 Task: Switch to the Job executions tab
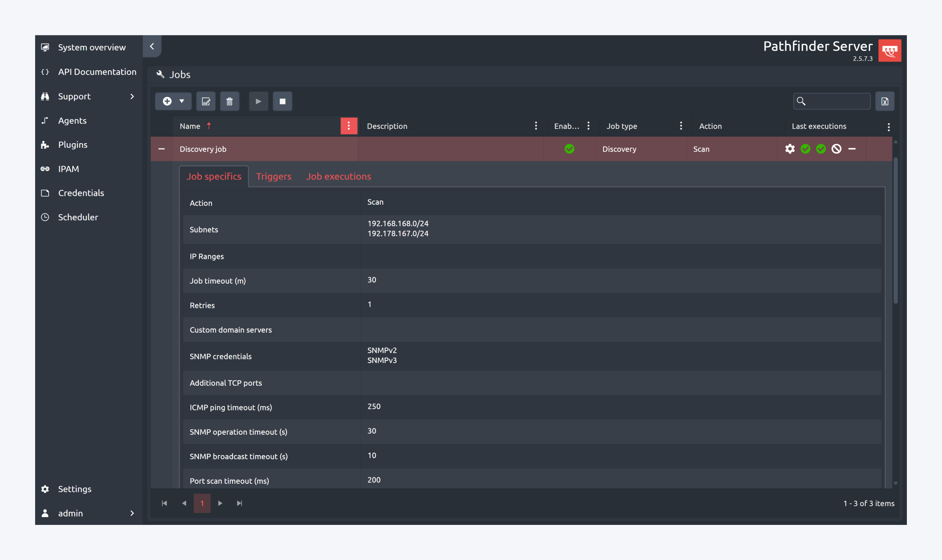pos(338,176)
